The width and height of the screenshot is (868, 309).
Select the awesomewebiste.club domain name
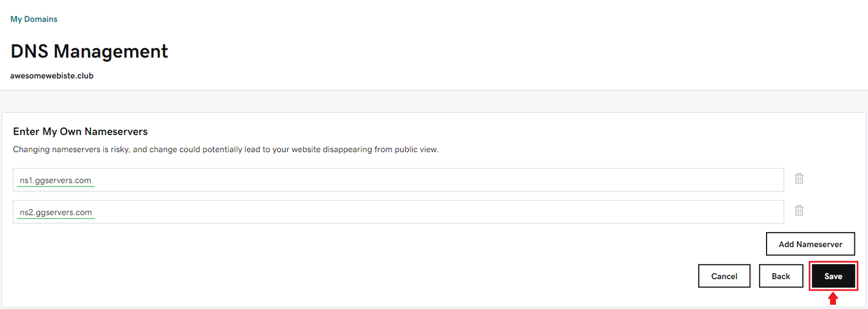52,76
